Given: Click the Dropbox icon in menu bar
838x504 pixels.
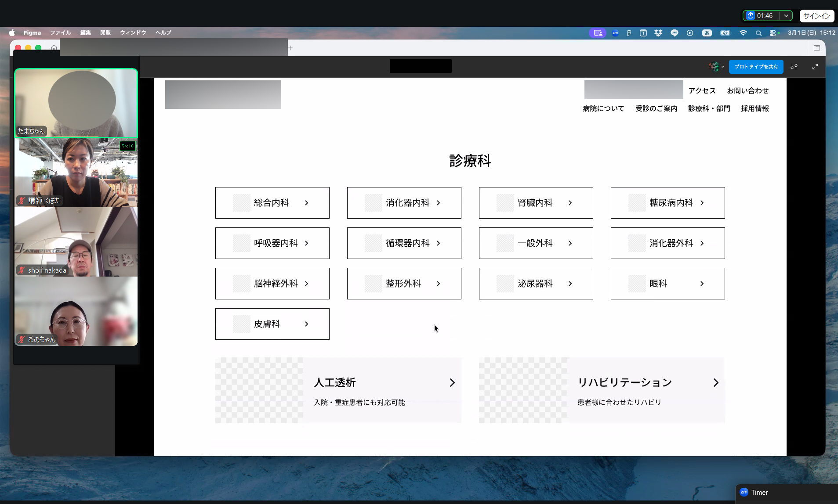Looking at the screenshot, I should point(658,32).
